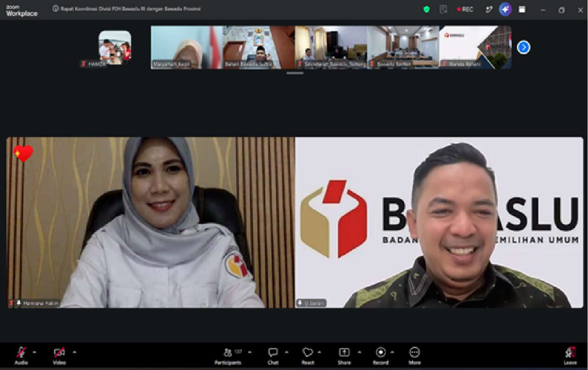The width and height of the screenshot is (588, 370).
Task: Select the Bawaslu Banten video thumbnail
Action: click(x=403, y=47)
